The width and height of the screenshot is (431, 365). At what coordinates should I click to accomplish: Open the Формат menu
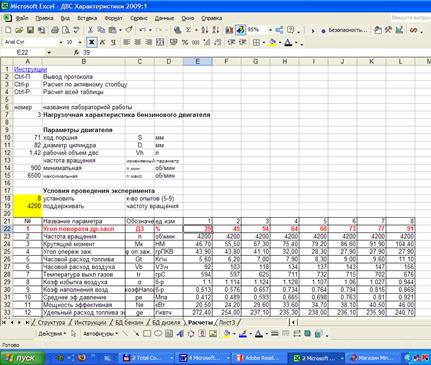[114, 18]
